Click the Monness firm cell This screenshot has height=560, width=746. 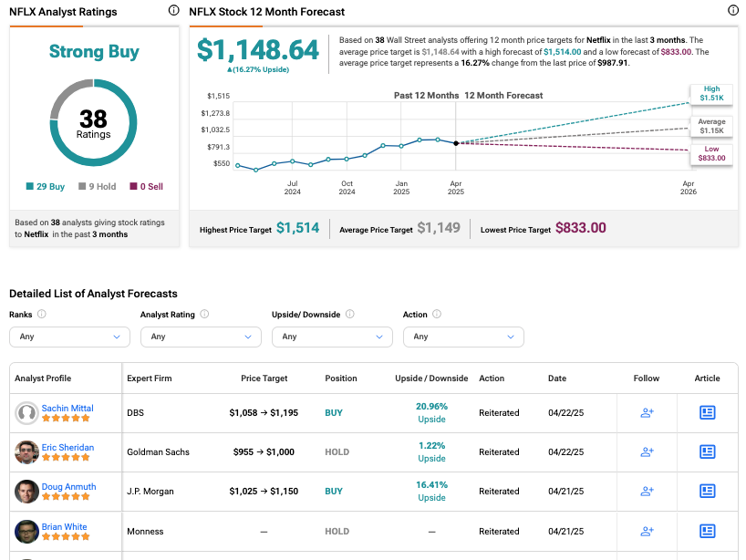click(145, 532)
